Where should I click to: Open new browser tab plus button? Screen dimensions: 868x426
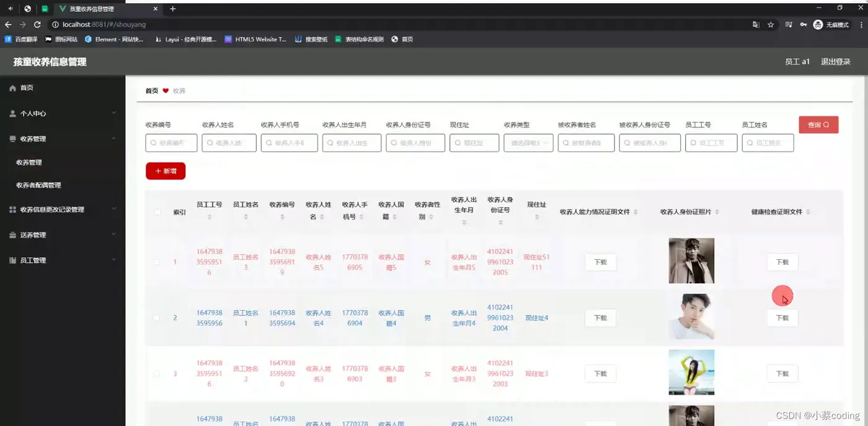click(x=173, y=9)
